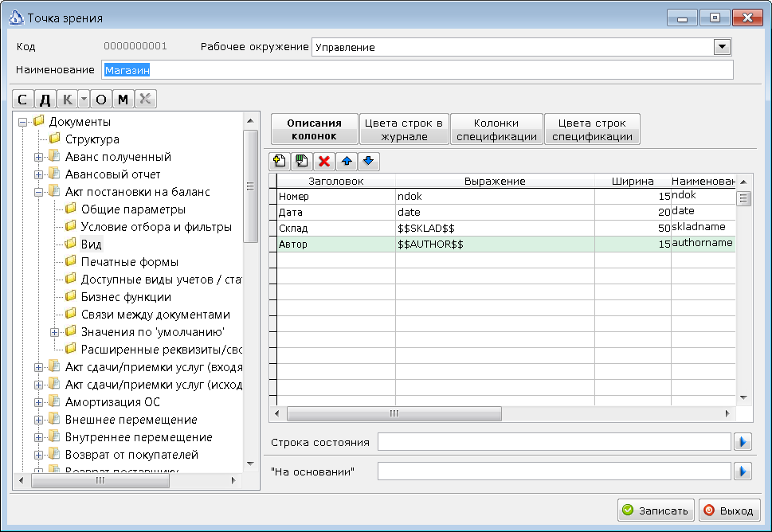Image resolution: width=772 pixels, height=532 pixels.
Task: Click the 'М' toolbar button
Action: tap(123, 100)
